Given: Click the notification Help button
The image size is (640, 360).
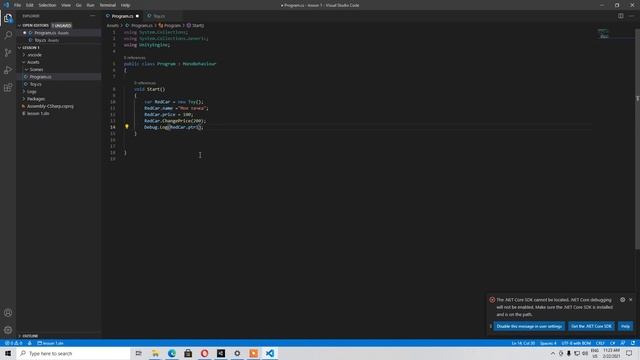Looking at the screenshot, I should (625, 326).
